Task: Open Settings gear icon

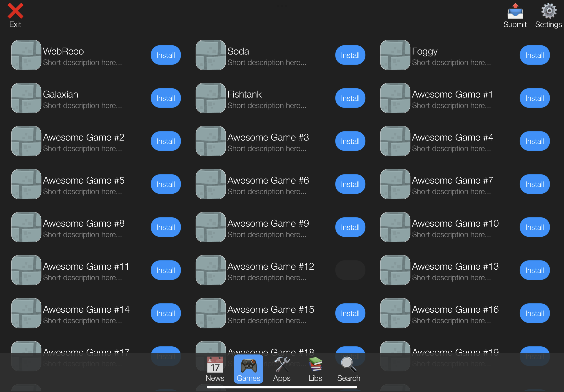Action: (x=548, y=11)
